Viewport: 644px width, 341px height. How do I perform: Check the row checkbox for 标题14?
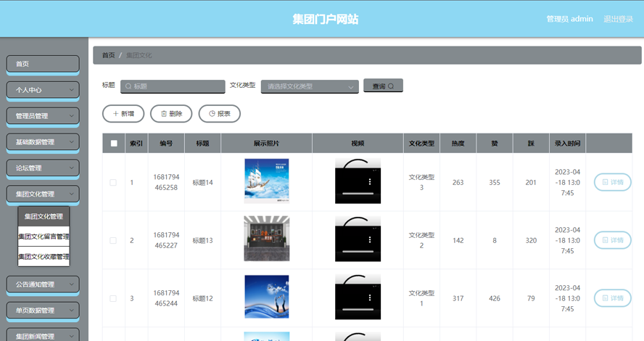coord(113,182)
